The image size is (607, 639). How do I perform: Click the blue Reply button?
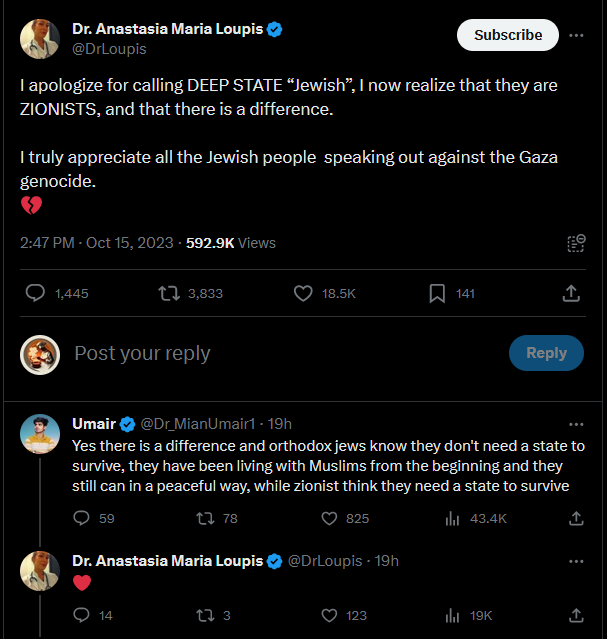(546, 353)
